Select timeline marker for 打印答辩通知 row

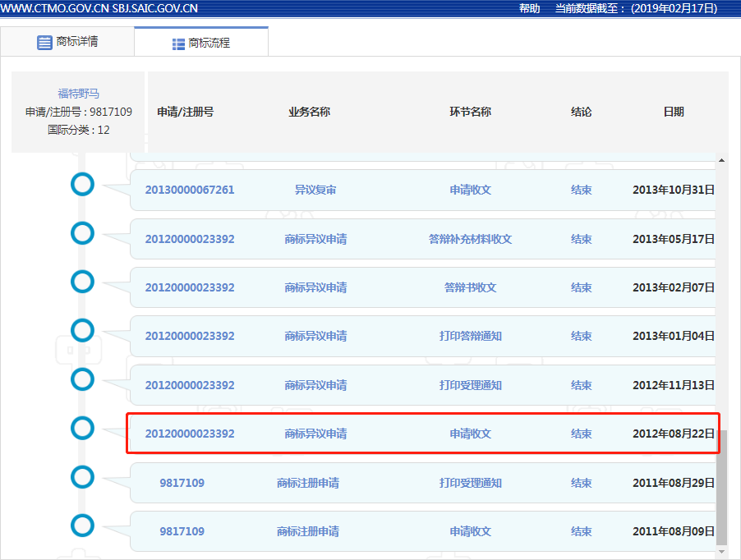pos(82,331)
